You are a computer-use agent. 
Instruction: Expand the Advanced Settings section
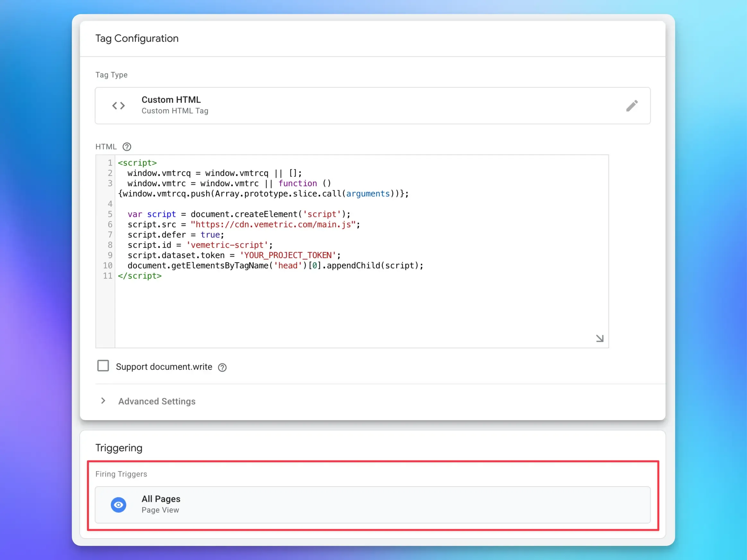click(157, 401)
